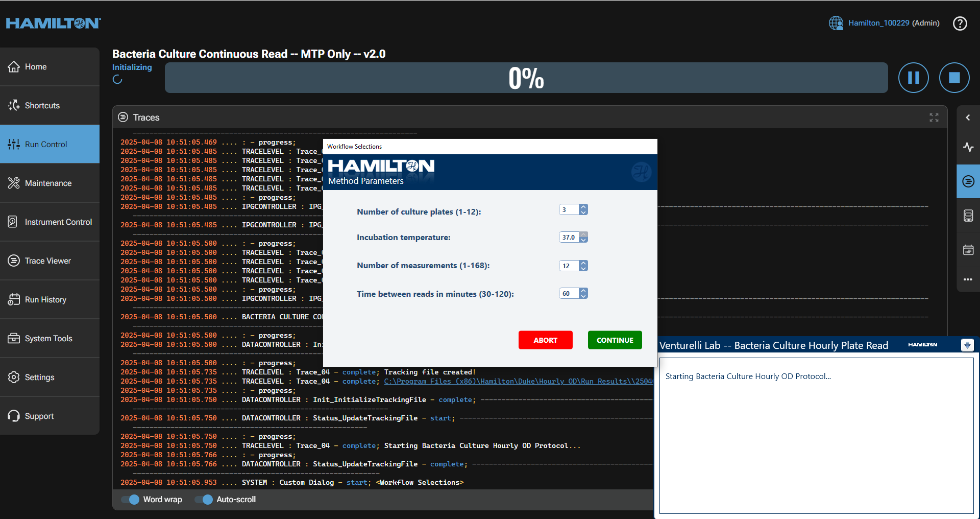This screenshot has height=519, width=980.
Task: Expand the Traces panel to fullscreen
Action: pyautogui.click(x=934, y=117)
